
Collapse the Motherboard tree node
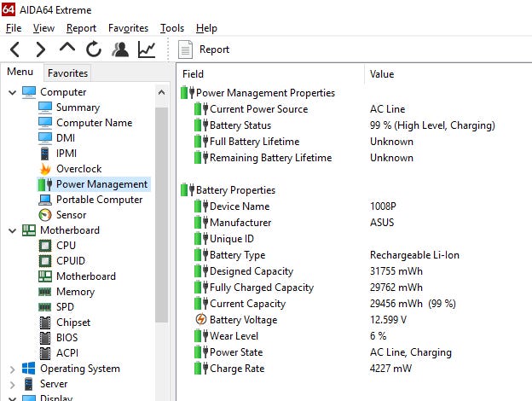click(x=13, y=230)
